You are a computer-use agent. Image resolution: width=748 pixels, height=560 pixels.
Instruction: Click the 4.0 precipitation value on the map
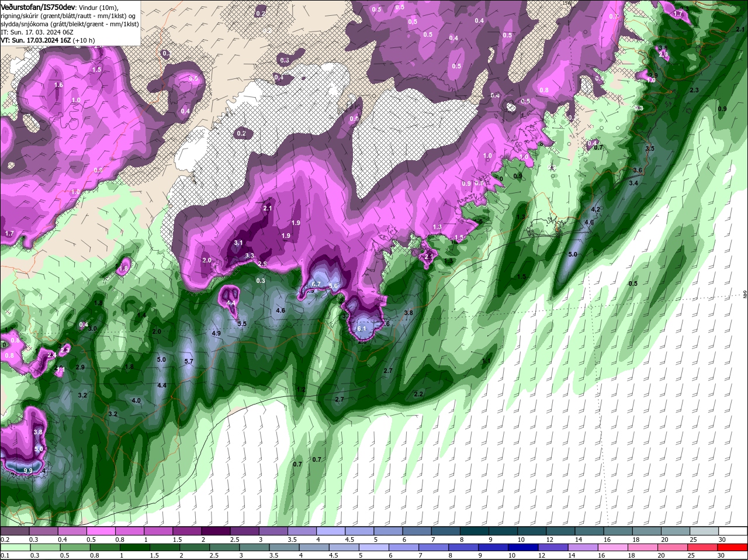(x=136, y=400)
